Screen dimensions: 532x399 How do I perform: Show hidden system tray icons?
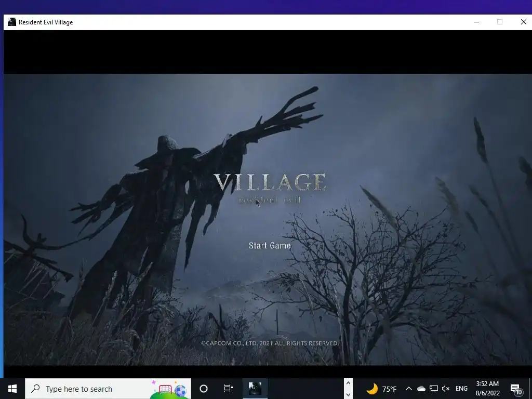(x=409, y=389)
